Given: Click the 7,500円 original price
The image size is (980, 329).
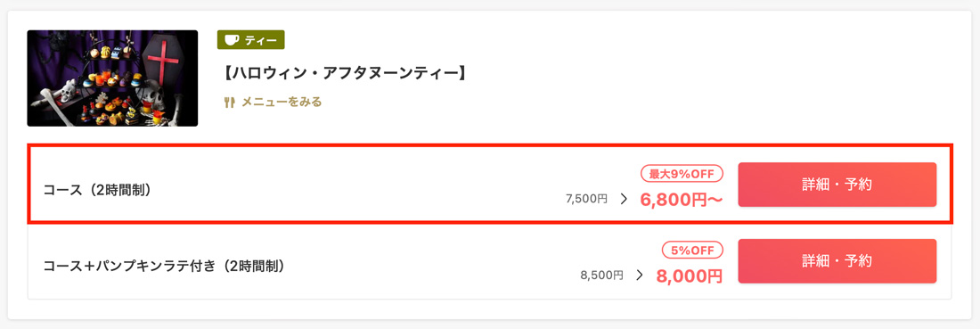Looking at the screenshot, I should click(586, 200).
